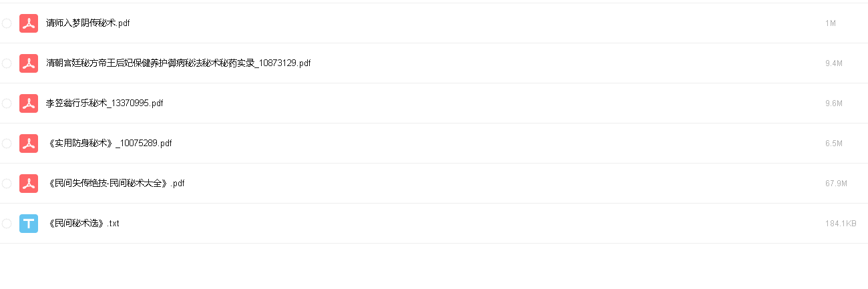Click the blue text file icon of 《民间秘术选》.txt
The height and width of the screenshot is (289, 868).
[29, 224]
